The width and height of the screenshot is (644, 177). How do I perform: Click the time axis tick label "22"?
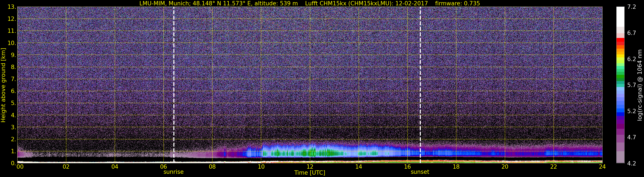(x=554, y=167)
